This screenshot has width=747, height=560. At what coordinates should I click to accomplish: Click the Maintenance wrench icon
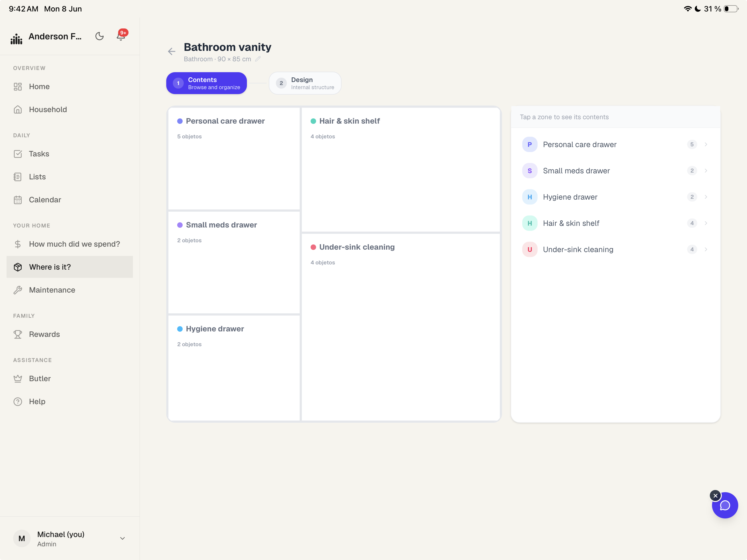click(18, 290)
